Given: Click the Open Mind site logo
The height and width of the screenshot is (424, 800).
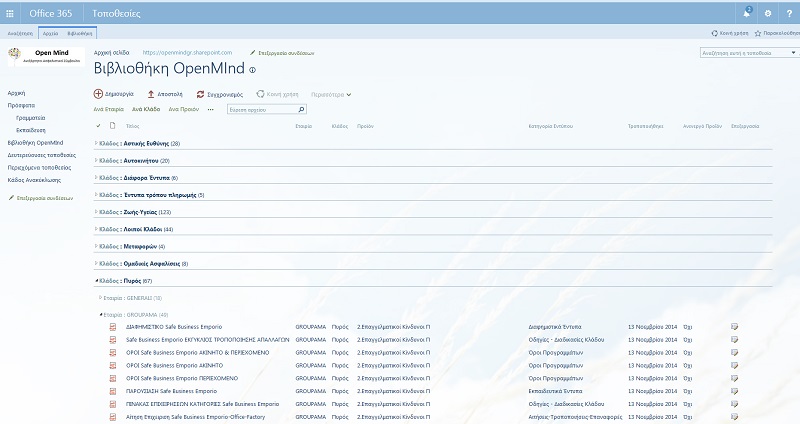Looking at the screenshot, I should pos(46,56).
